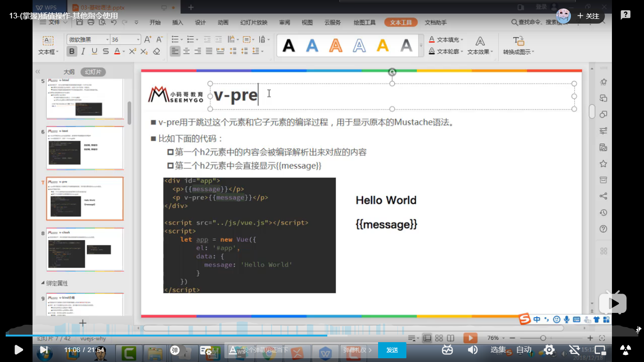
Task: Toggle Subscript X₂ formatting
Action: click(x=144, y=51)
